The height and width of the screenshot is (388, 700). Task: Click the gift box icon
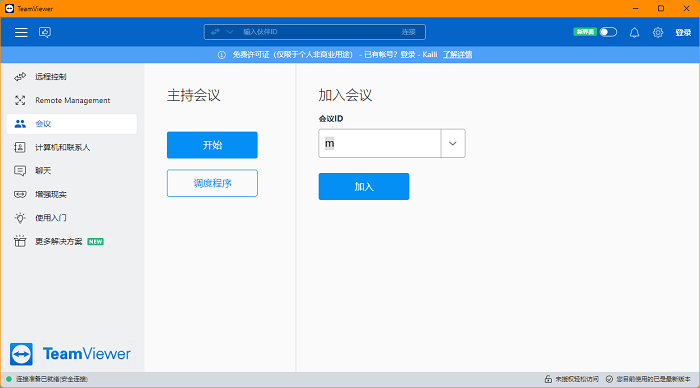click(x=20, y=241)
